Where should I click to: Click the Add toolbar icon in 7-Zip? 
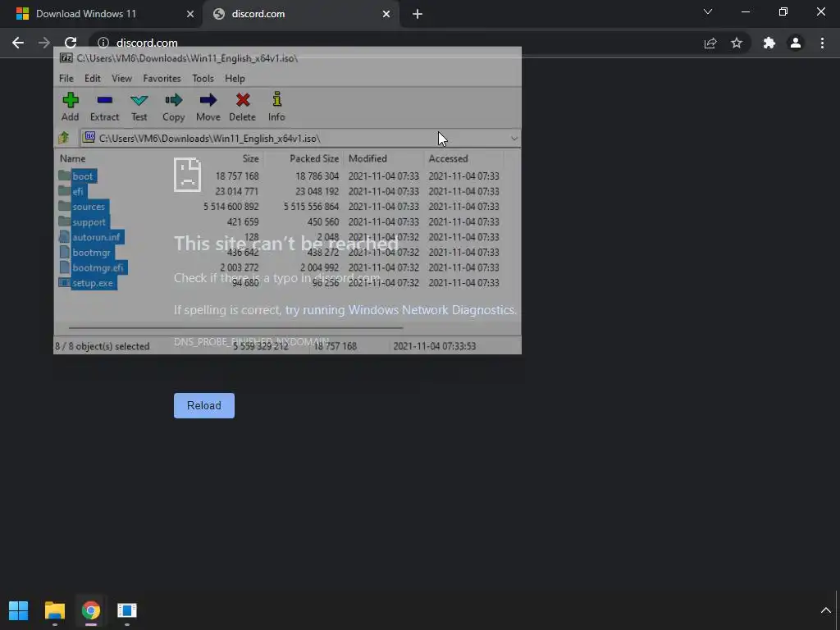71,107
